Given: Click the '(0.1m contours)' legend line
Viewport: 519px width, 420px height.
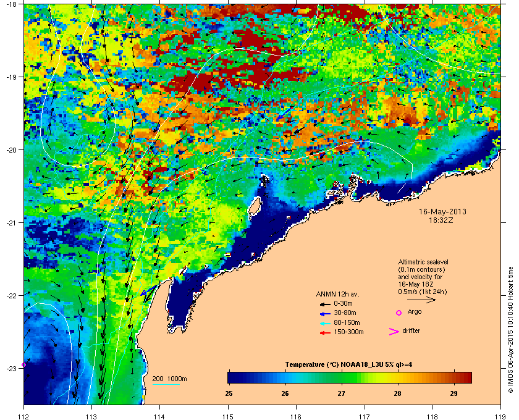Looking at the screenshot, I should click(421, 269).
